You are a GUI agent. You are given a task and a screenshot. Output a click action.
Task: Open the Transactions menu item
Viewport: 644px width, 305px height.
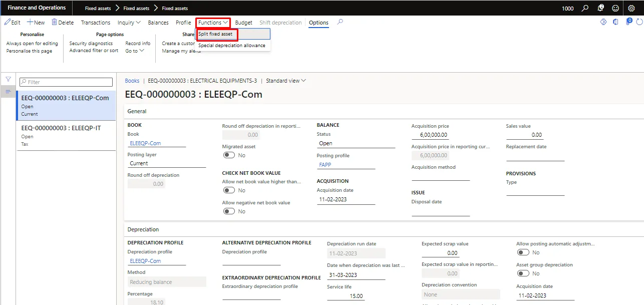pos(96,23)
